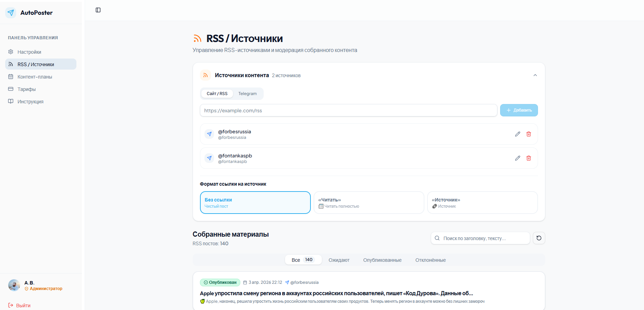
Task: Switch to the Telegram source tab
Action: coord(247,94)
